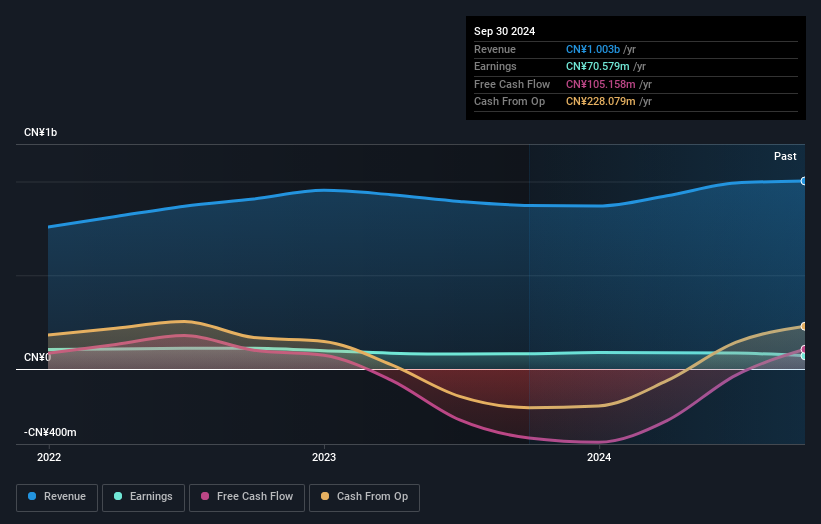Viewport: 821px width, 524px height.
Task: Toggle the Cash From Op legend button
Action: click(364, 497)
